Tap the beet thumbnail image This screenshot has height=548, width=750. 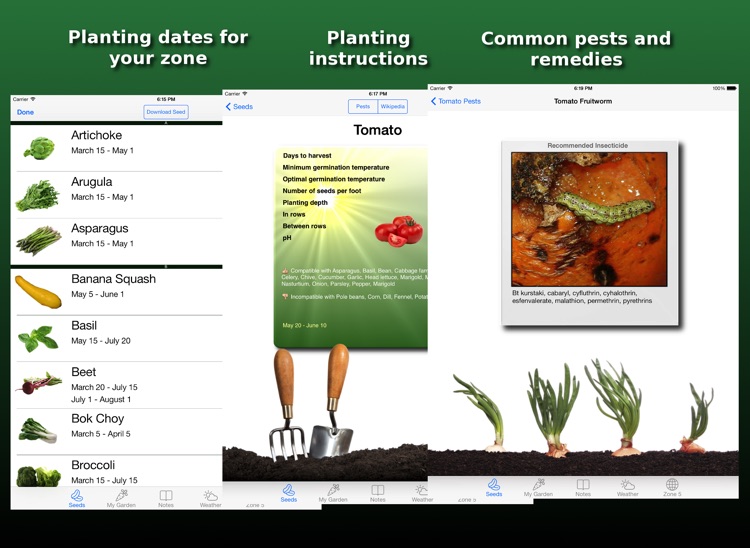[39, 384]
